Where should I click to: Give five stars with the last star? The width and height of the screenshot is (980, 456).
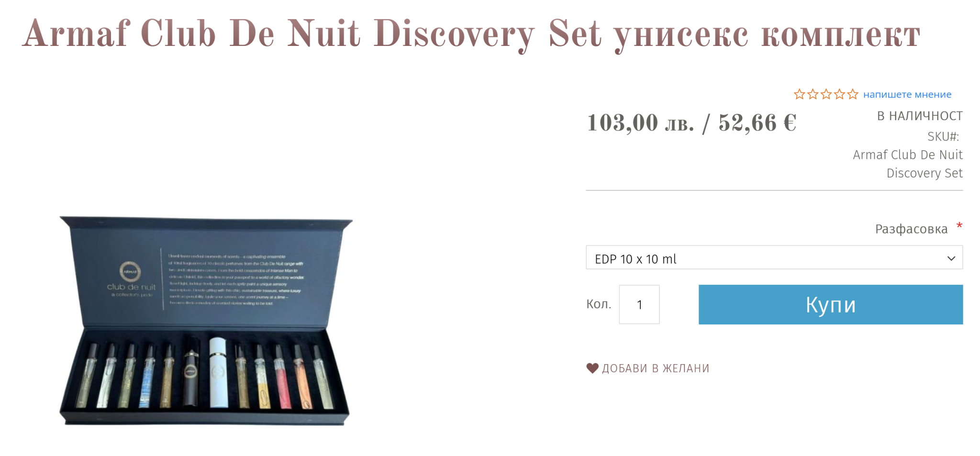coord(853,94)
